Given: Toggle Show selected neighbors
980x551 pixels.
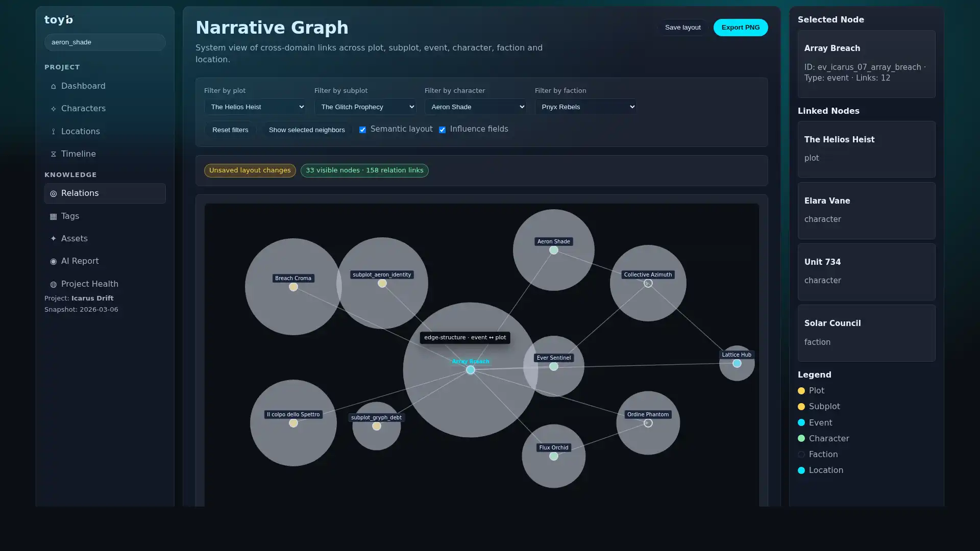Looking at the screenshot, I should pos(306,130).
